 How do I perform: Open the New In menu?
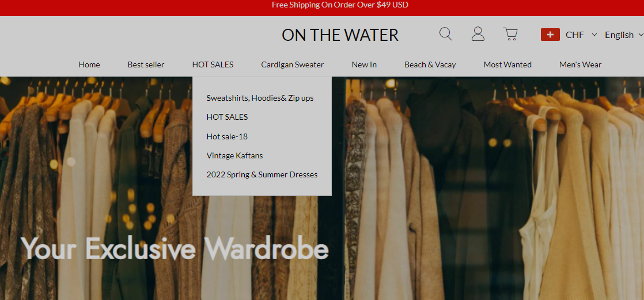tap(364, 64)
